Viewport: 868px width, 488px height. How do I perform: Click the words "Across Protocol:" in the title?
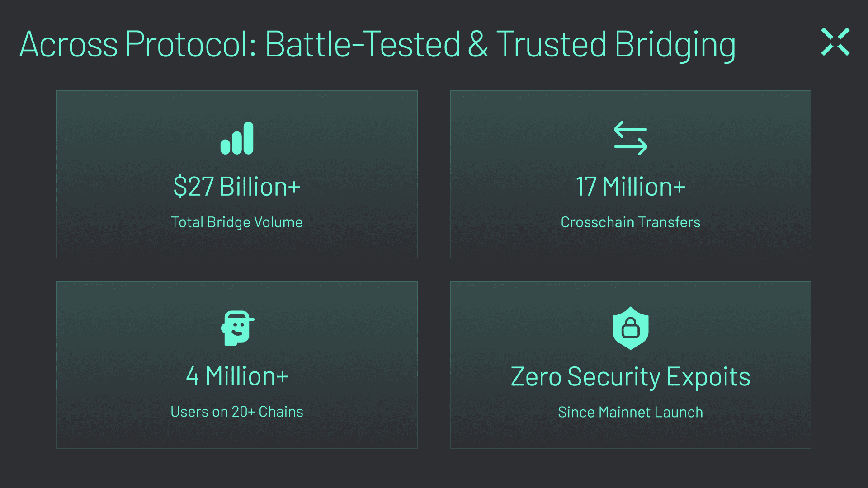138,44
